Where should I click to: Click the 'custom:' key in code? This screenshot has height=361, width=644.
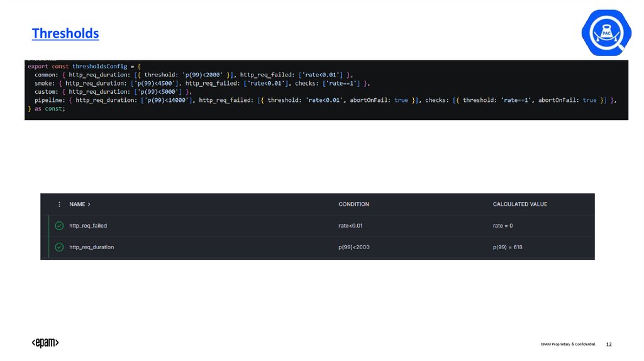click(x=47, y=92)
